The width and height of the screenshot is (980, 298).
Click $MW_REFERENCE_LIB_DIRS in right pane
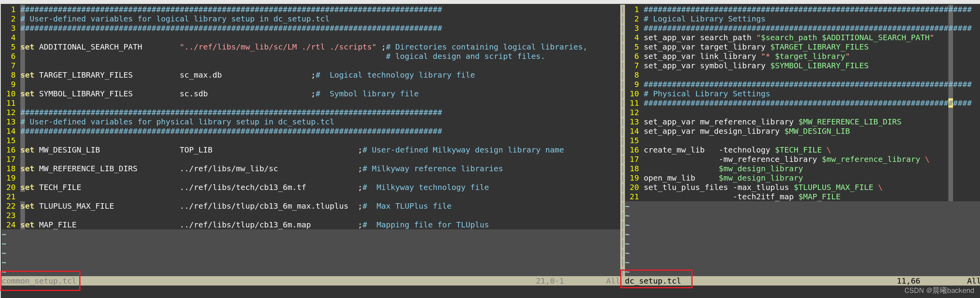pos(850,122)
